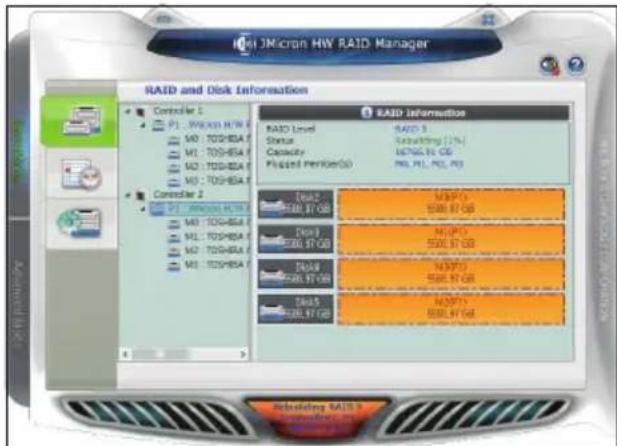
Task: Click M0 drive icon under Controller 1
Action: pyautogui.click(x=174, y=140)
